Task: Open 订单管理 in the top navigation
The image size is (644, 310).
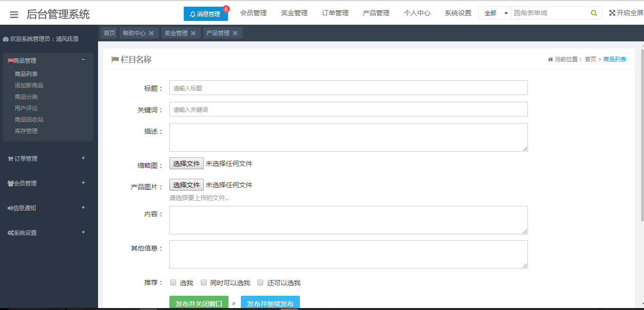Action: coord(335,13)
